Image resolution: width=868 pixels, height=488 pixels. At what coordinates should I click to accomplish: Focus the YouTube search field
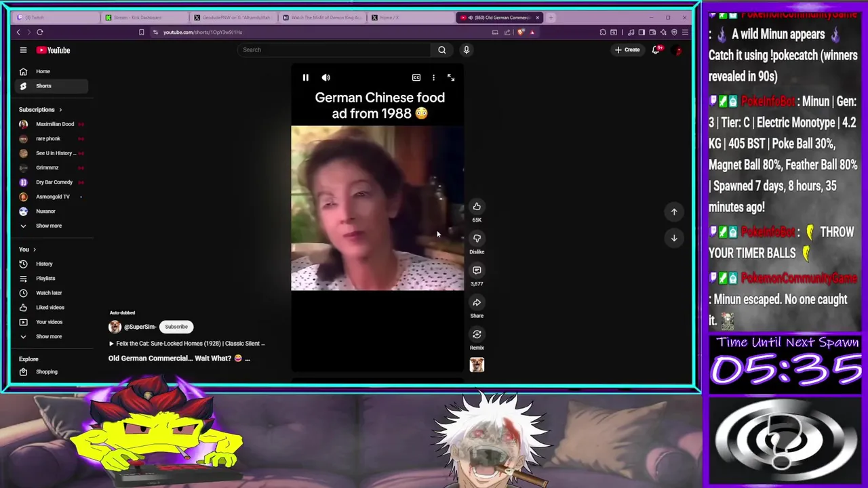coord(334,49)
